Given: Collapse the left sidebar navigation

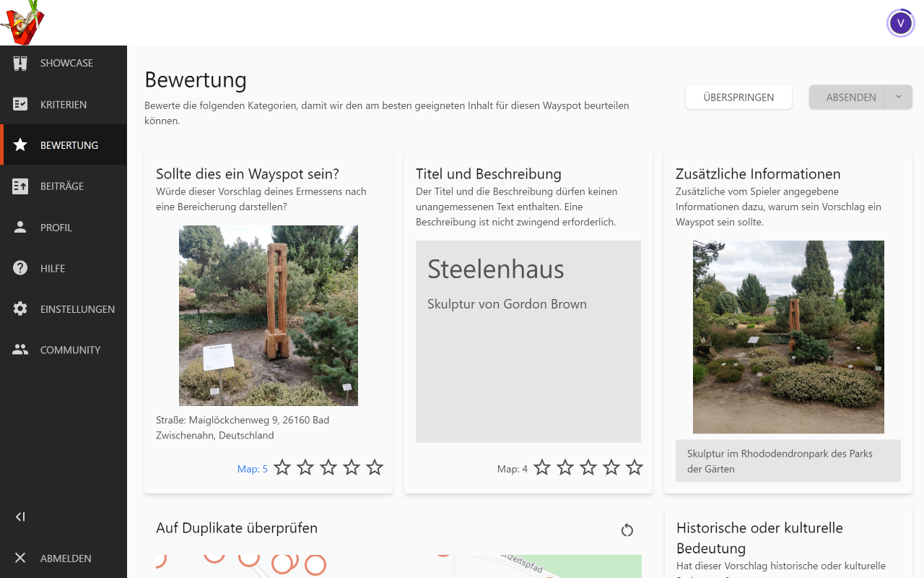Looking at the screenshot, I should (20, 517).
